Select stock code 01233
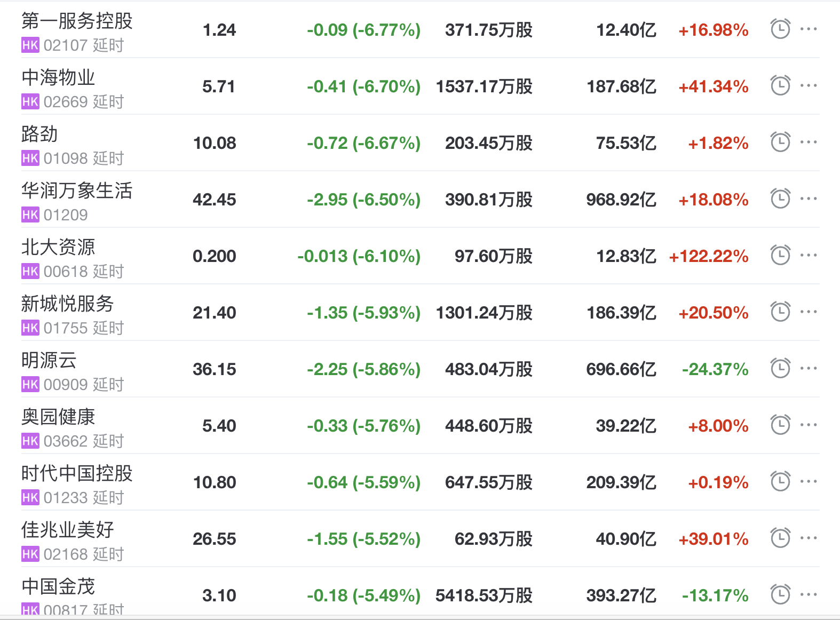 [x=66, y=498]
